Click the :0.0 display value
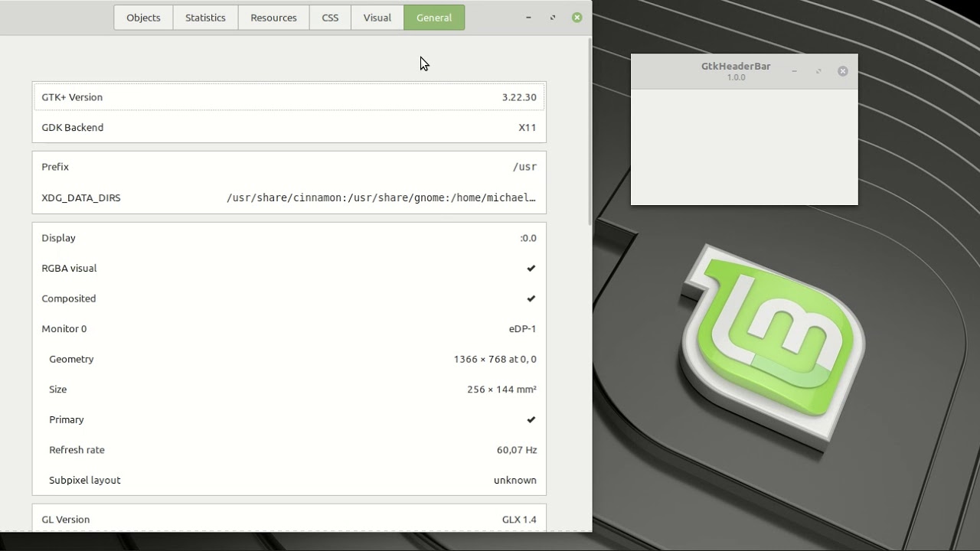 click(528, 238)
